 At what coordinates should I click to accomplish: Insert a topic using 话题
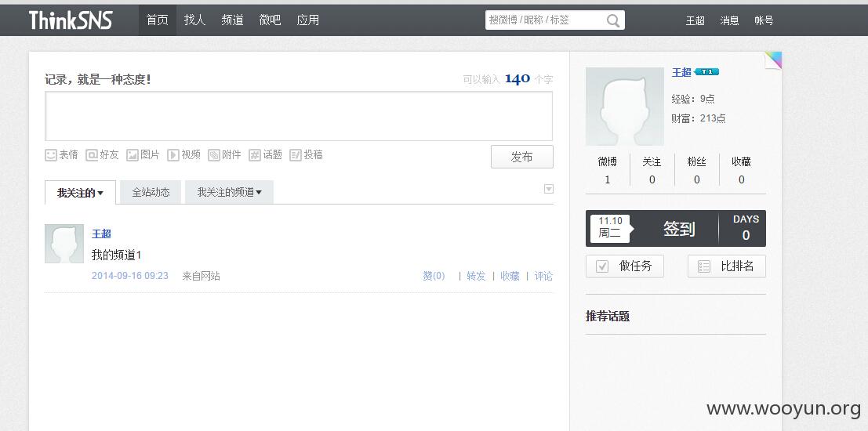click(x=265, y=155)
